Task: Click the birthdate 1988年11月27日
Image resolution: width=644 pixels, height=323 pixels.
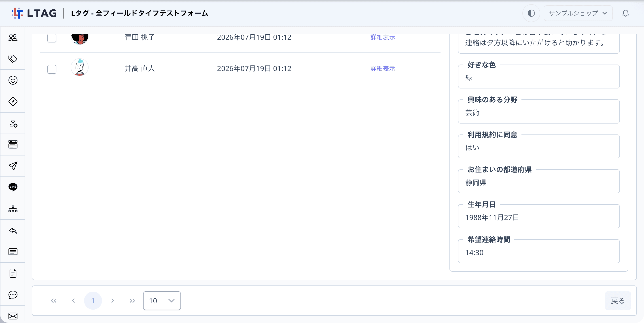Action: click(492, 218)
